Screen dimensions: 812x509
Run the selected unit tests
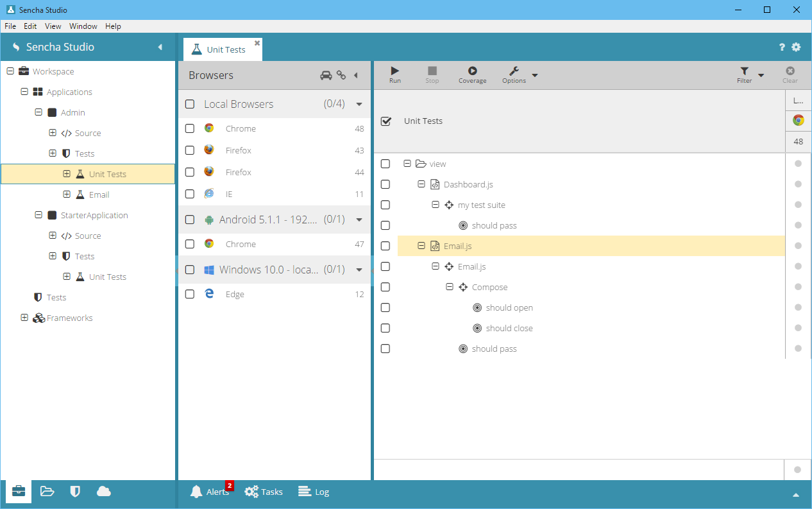395,74
